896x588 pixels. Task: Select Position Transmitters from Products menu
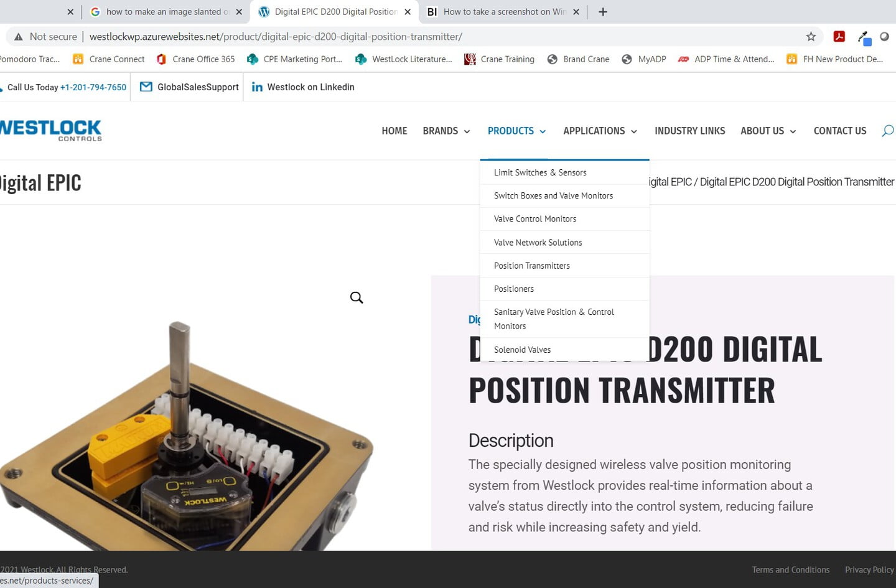click(531, 266)
